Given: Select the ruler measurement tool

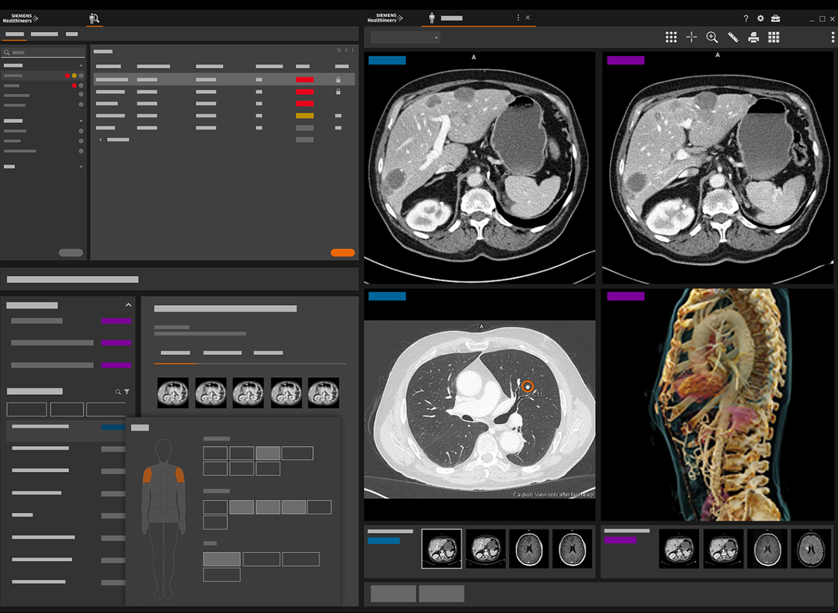Looking at the screenshot, I should point(733,37).
